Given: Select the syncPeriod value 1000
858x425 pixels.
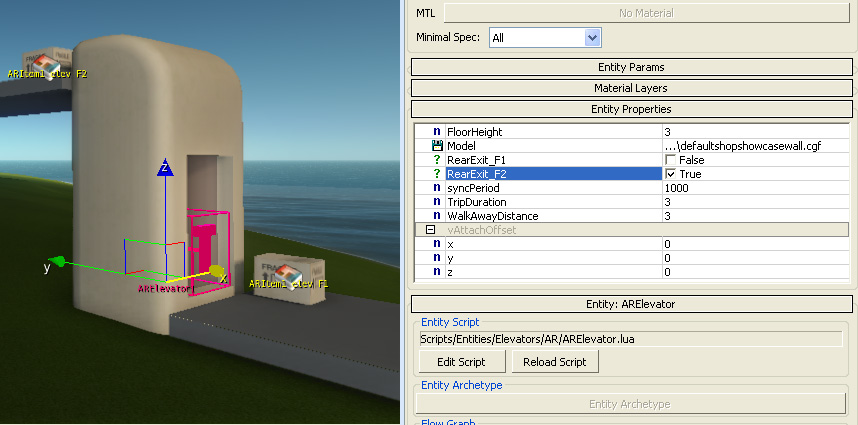Looking at the screenshot, I should click(x=756, y=188).
